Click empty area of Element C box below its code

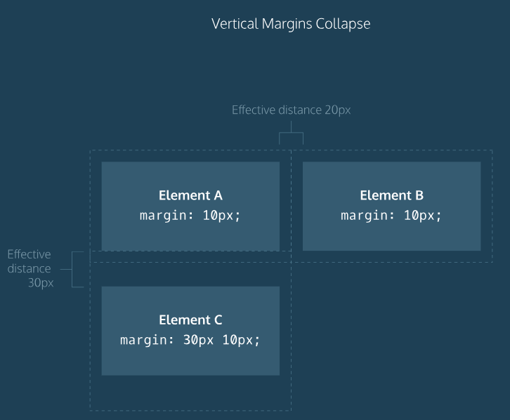point(190,361)
